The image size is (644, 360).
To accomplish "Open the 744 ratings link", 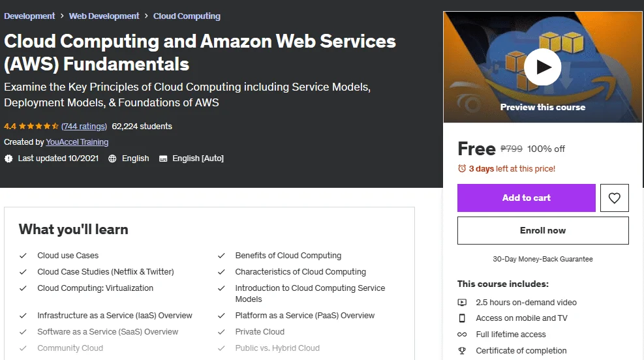I will pos(84,127).
